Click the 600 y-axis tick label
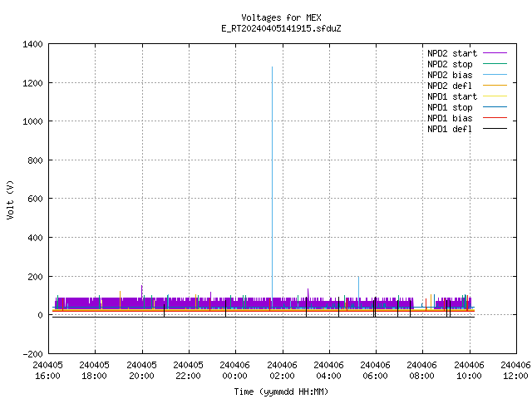 pos(35,199)
